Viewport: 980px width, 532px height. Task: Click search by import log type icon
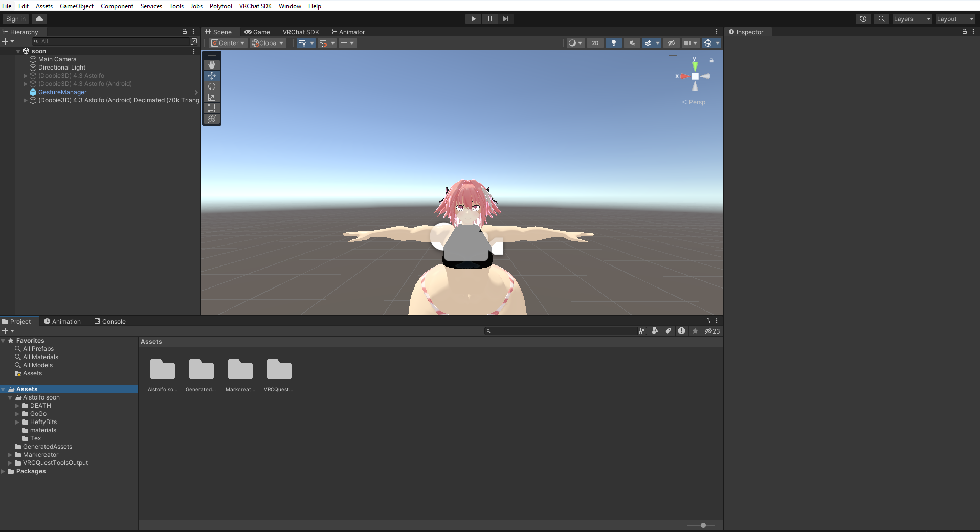coord(681,331)
